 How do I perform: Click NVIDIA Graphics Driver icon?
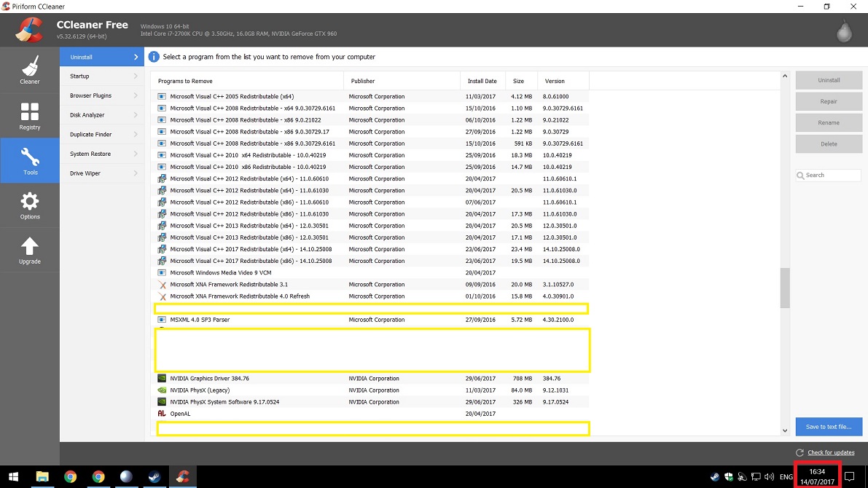coord(162,379)
